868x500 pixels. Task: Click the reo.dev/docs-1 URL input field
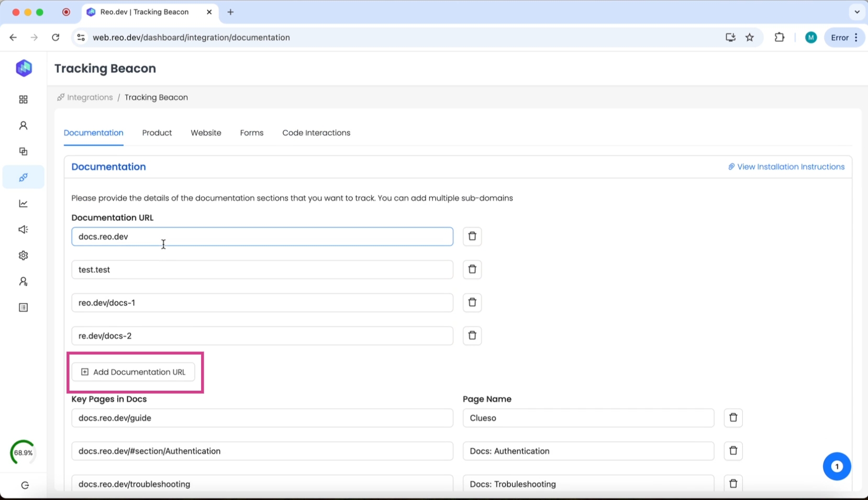coord(262,303)
